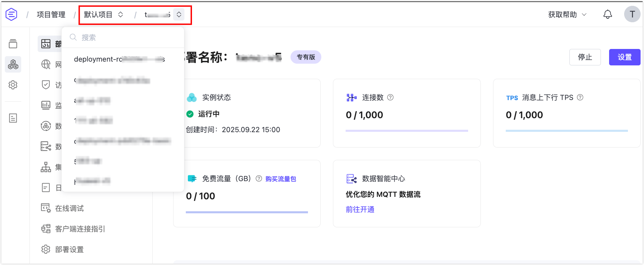Go to 客户端连接指引 menu item
The width and height of the screenshot is (644, 265).
click(x=80, y=229)
